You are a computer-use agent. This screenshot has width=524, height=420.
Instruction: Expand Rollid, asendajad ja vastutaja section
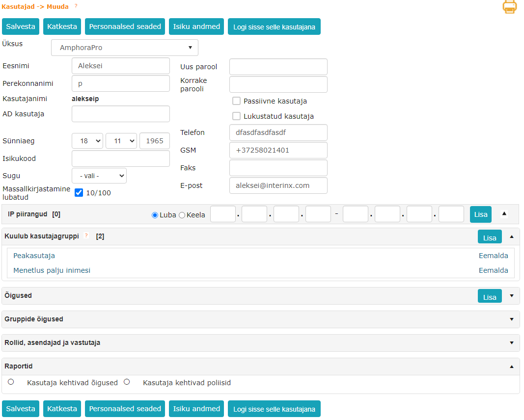(512, 343)
